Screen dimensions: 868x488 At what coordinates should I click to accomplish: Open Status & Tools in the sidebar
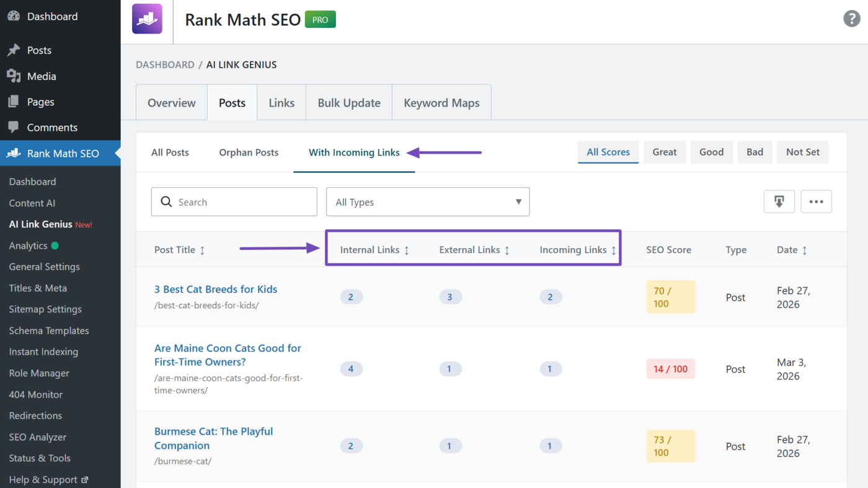coord(40,458)
